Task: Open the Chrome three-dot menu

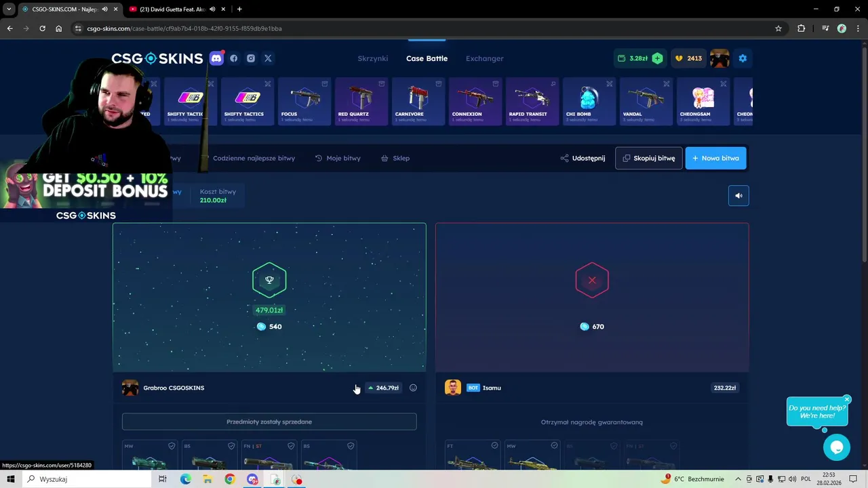Action: 858,28
